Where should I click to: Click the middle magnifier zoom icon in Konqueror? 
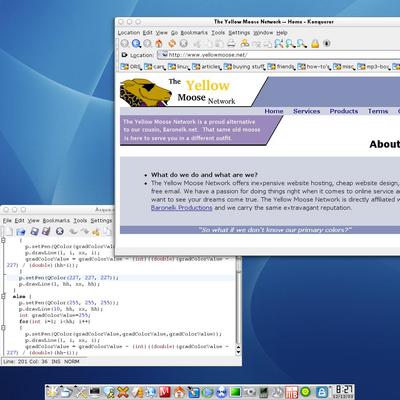(x=290, y=43)
